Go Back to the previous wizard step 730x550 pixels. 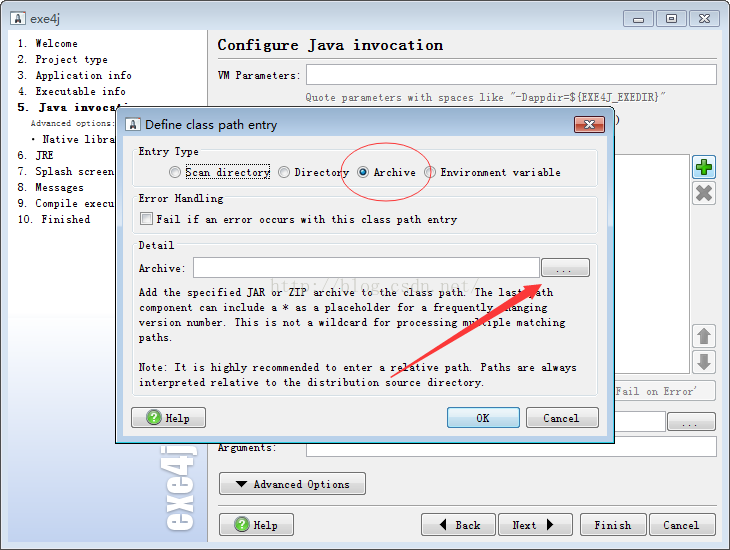[458, 525]
